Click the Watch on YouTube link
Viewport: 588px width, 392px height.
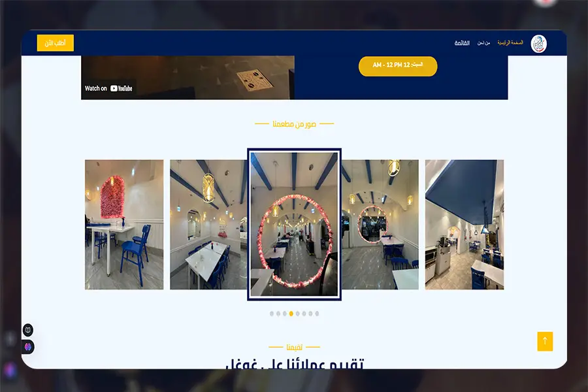[x=108, y=87]
